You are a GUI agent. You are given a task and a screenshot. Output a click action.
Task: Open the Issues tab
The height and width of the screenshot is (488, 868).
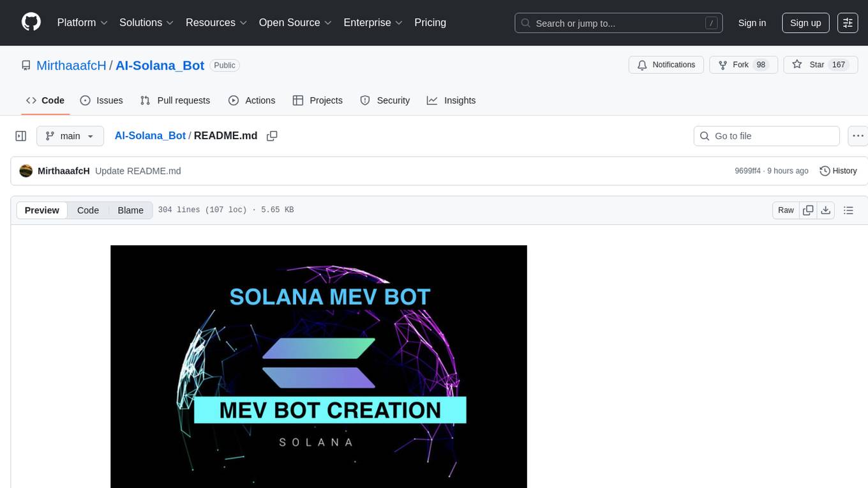pos(101,100)
